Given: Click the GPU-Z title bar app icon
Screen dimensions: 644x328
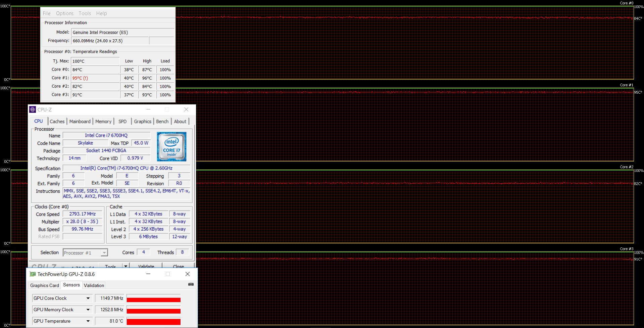Looking at the screenshot, I should coord(33,274).
